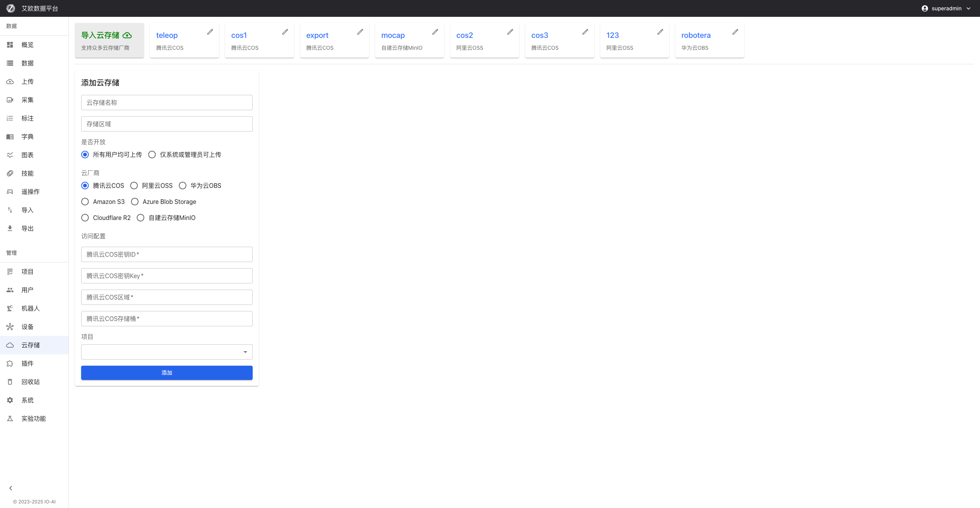Click the 实验功能 flask icon

[10, 418]
